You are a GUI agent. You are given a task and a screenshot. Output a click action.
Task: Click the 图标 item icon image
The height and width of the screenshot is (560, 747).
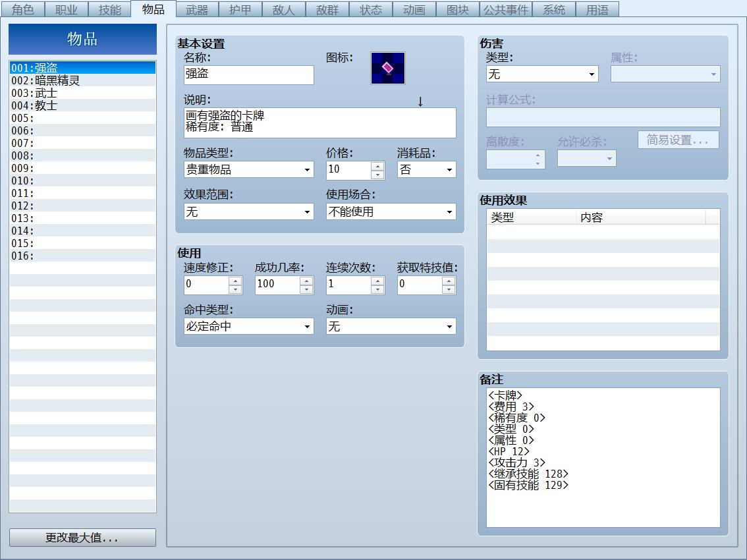pyautogui.click(x=388, y=68)
